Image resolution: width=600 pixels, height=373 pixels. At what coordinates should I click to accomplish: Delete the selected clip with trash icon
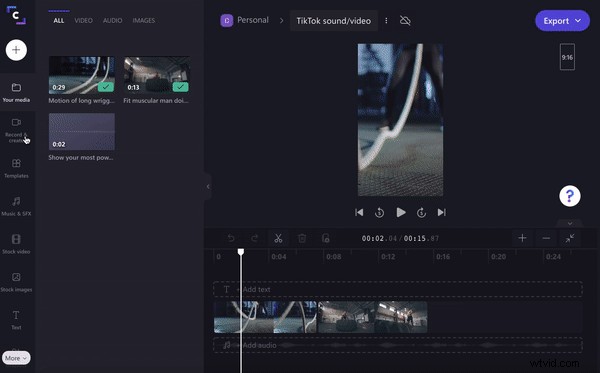click(x=302, y=238)
